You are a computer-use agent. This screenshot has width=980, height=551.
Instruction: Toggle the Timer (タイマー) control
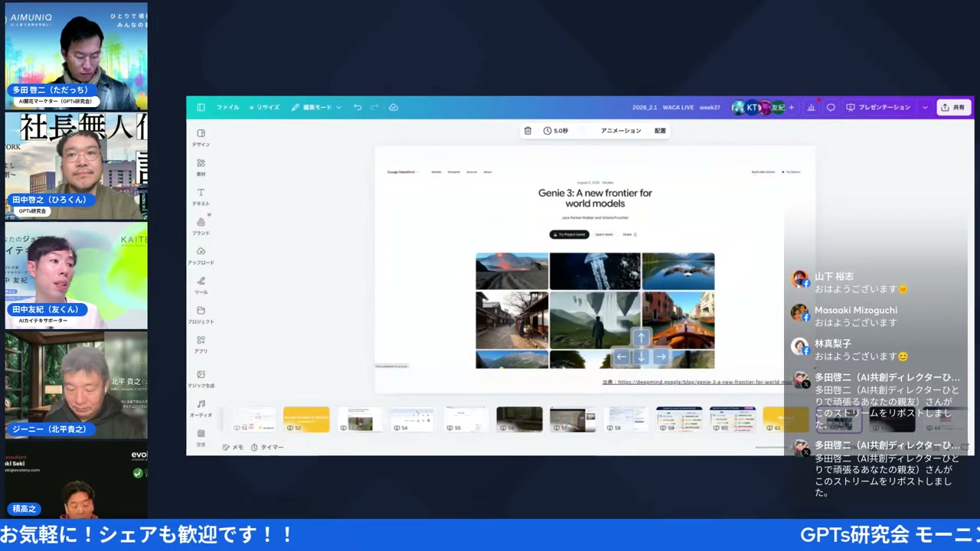267,447
